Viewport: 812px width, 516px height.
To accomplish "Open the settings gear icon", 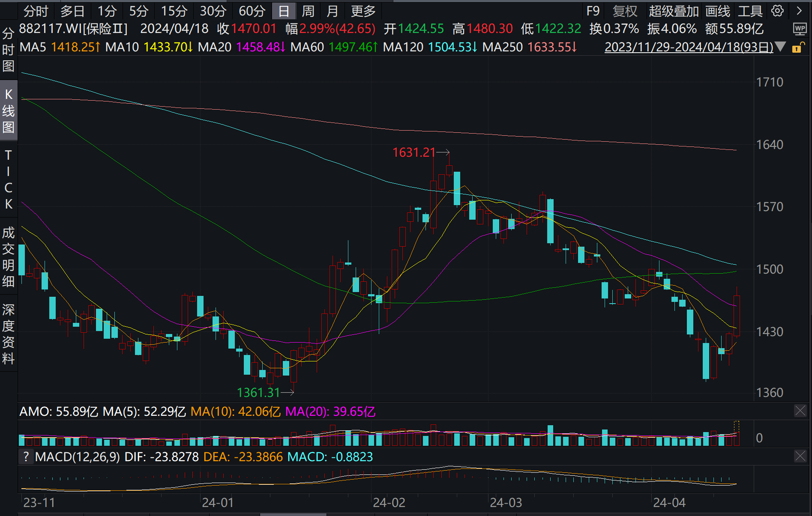I will (x=777, y=11).
